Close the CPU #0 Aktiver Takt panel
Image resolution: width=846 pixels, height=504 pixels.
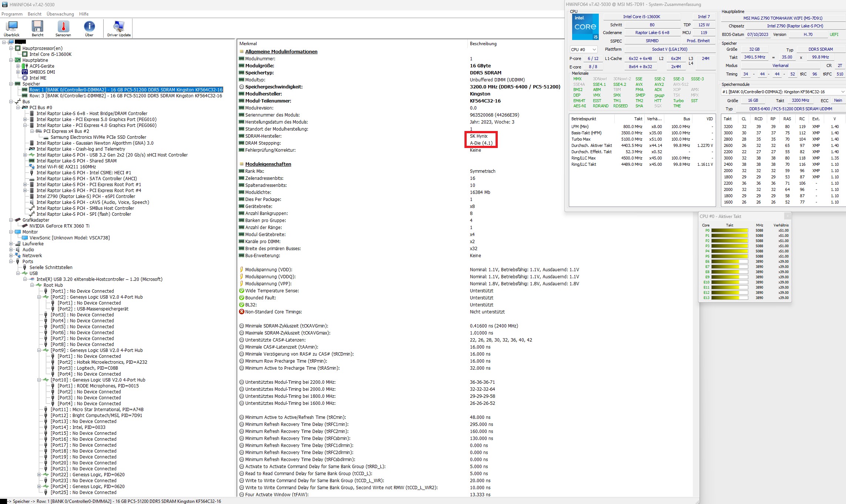point(787,216)
